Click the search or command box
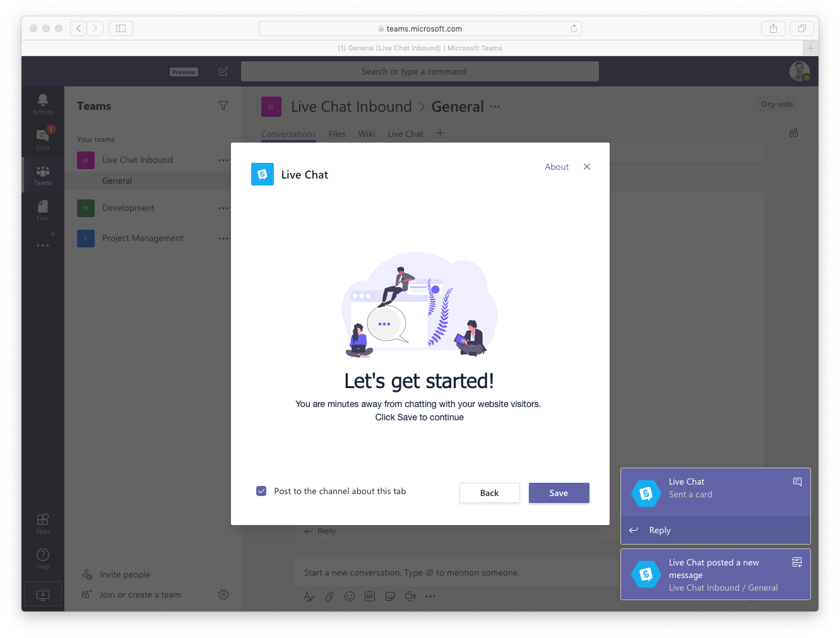840x638 pixels. coord(420,71)
